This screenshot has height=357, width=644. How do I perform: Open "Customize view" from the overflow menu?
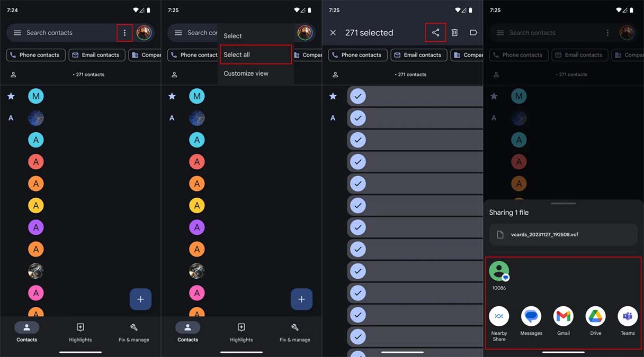tap(246, 74)
